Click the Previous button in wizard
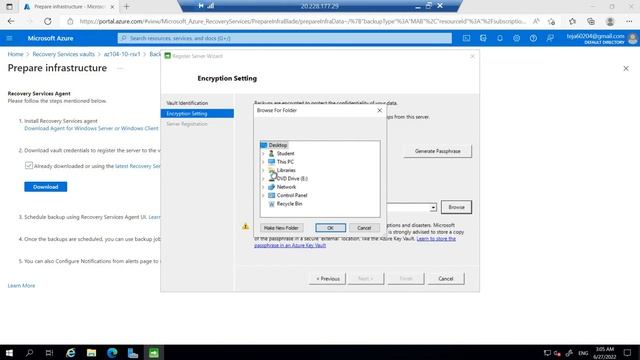Viewport: 640px width, 360px height. tap(327, 279)
